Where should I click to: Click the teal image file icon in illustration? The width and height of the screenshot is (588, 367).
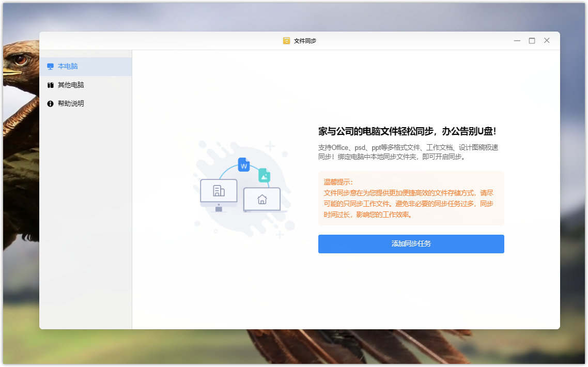click(264, 175)
